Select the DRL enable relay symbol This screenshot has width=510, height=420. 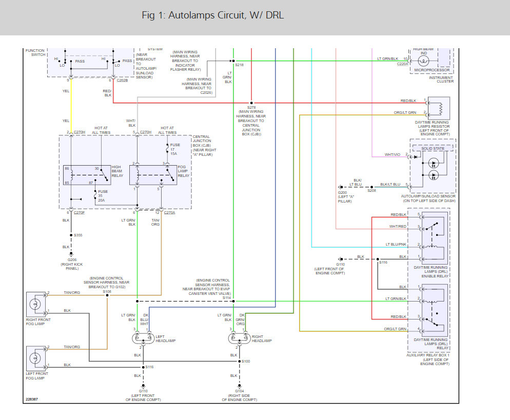coord(435,238)
